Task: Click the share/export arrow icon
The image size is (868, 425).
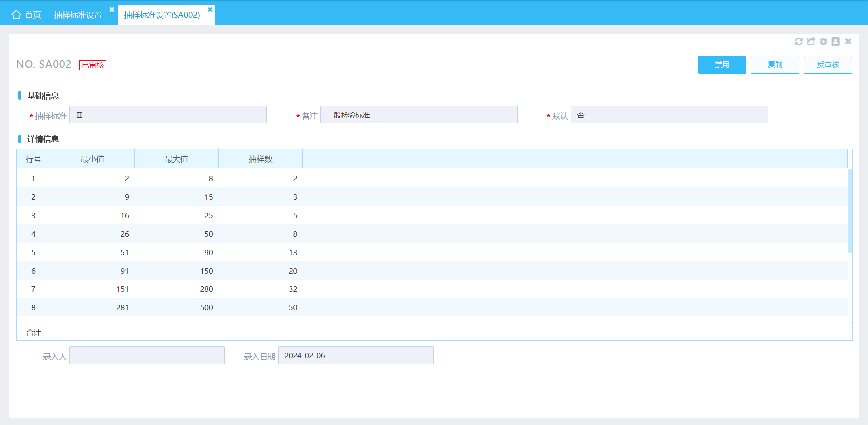Action: 811,41
